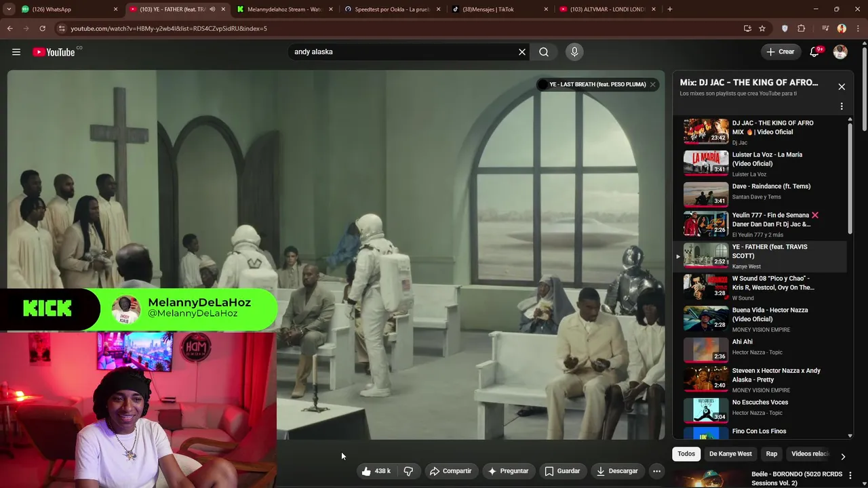Close the DJ JAC mix playlist panel
The height and width of the screenshot is (488, 868).
842,87
